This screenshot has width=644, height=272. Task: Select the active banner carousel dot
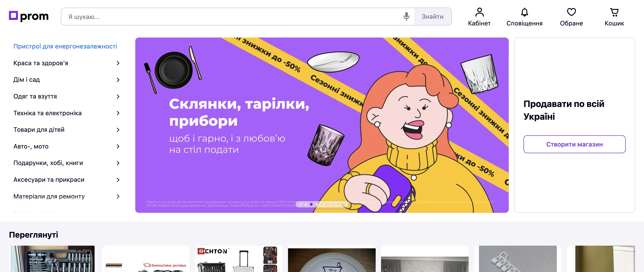311,204
